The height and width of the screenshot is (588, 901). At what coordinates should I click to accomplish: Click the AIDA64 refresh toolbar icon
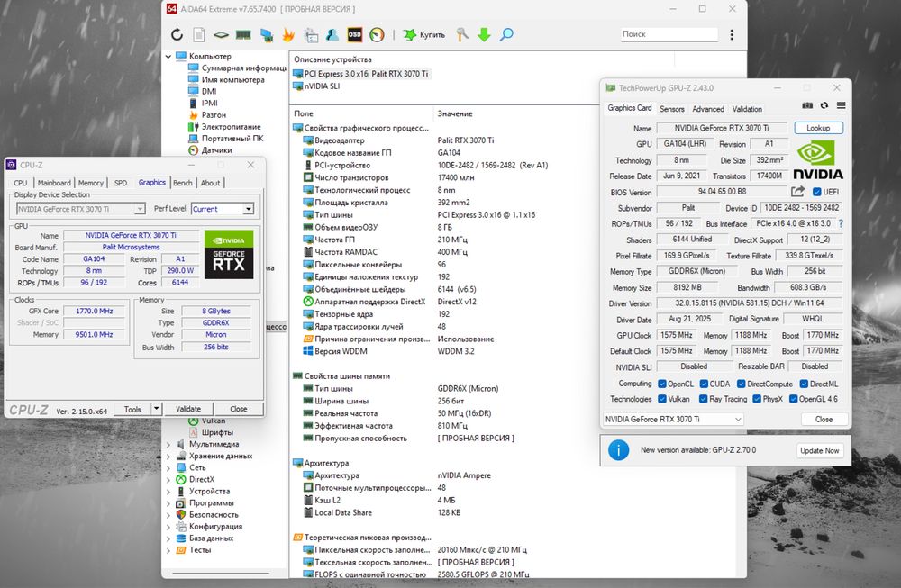177,34
